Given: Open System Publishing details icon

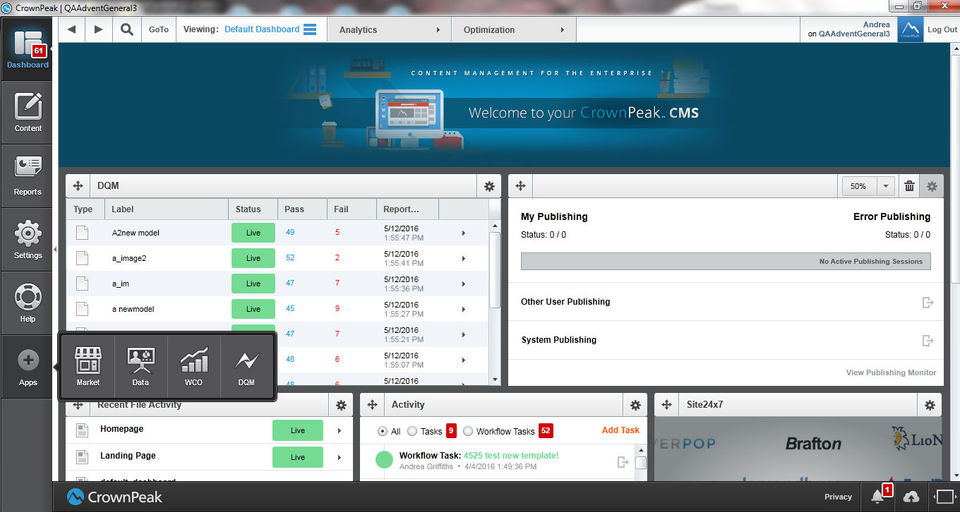Looking at the screenshot, I should (x=928, y=341).
